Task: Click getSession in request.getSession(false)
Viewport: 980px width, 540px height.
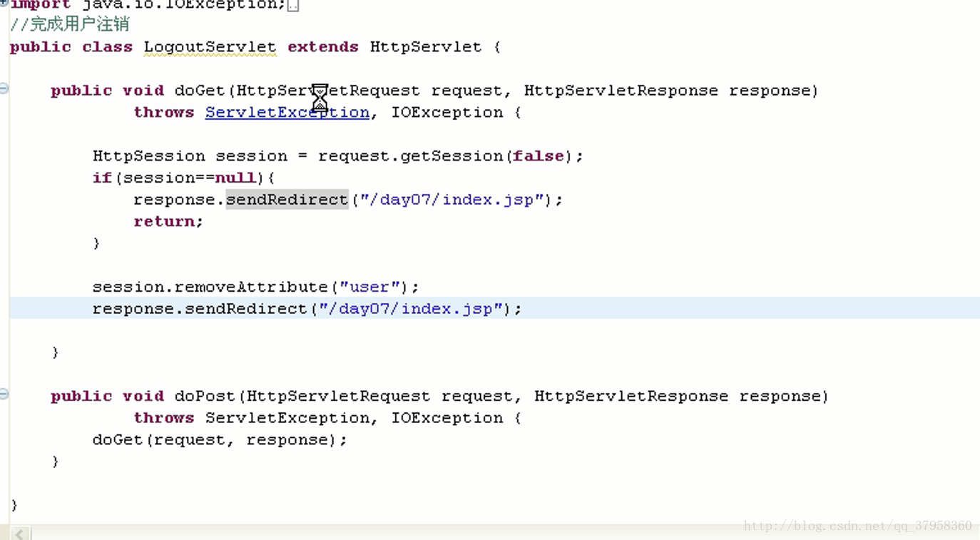Action: point(451,156)
